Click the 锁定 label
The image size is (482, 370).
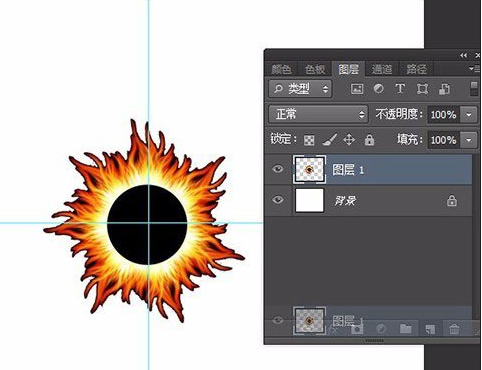click(283, 139)
